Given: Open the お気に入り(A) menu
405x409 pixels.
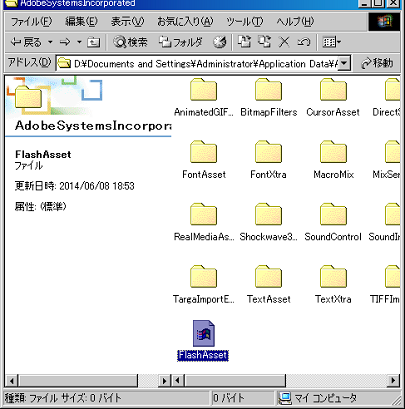Looking at the screenshot, I should coord(185,22).
